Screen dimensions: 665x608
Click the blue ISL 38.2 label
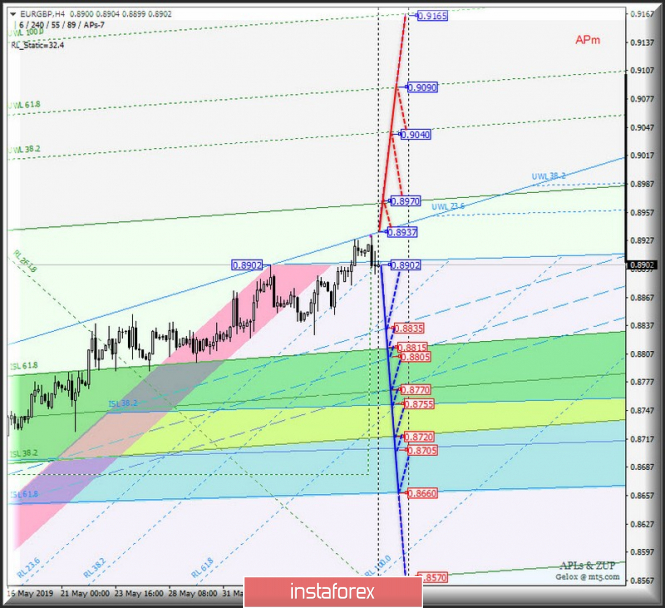pyautogui.click(x=123, y=403)
